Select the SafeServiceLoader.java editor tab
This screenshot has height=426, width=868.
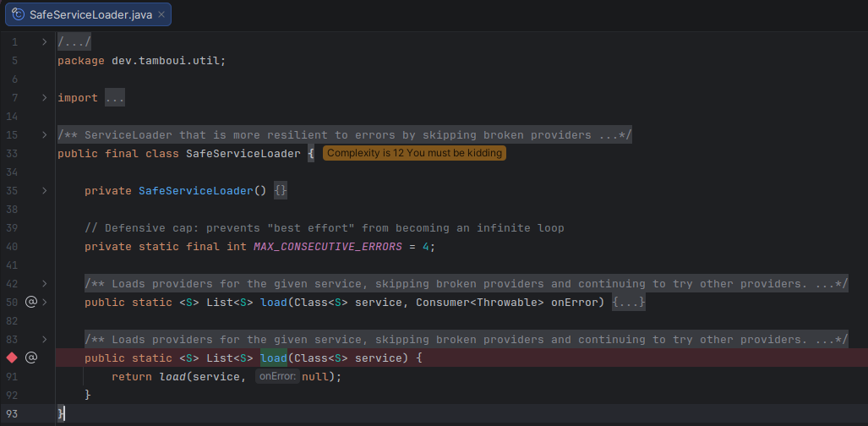[89, 14]
